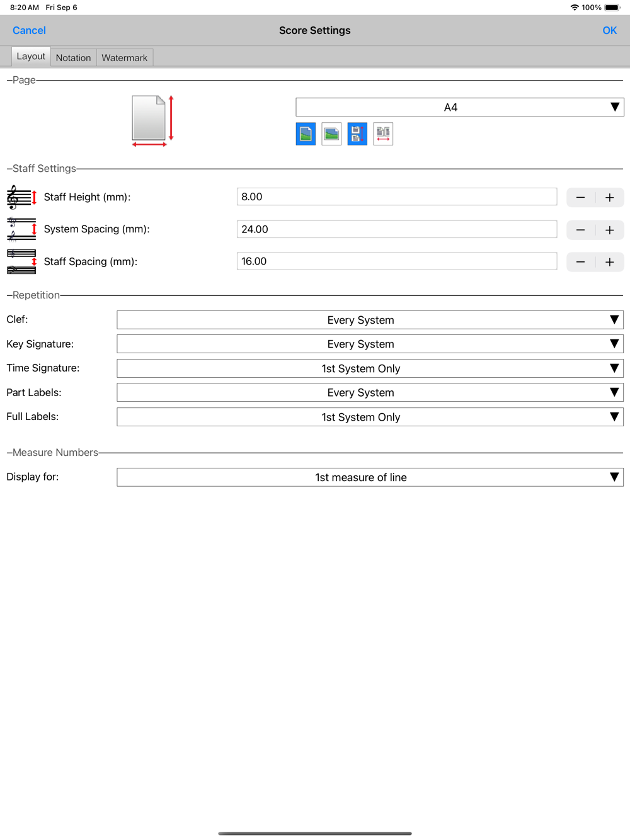630x840 pixels.
Task: Select landscape page orientation icon
Action: pyautogui.click(x=331, y=133)
